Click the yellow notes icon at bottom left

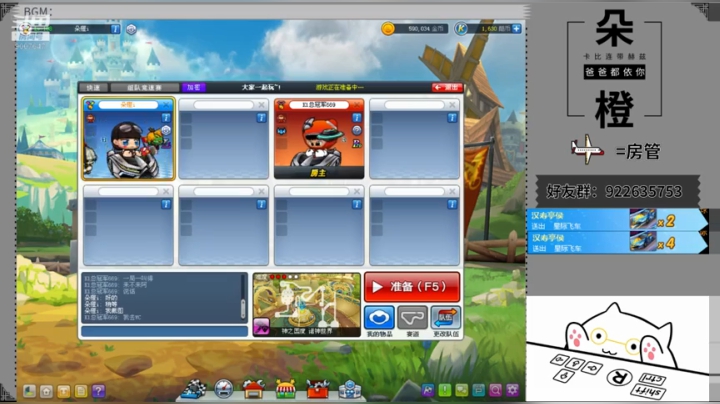coord(81,391)
